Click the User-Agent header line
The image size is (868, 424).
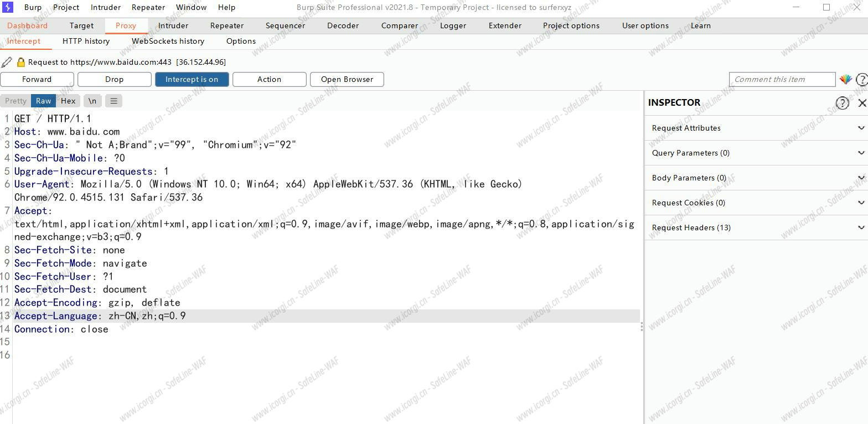(268, 190)
